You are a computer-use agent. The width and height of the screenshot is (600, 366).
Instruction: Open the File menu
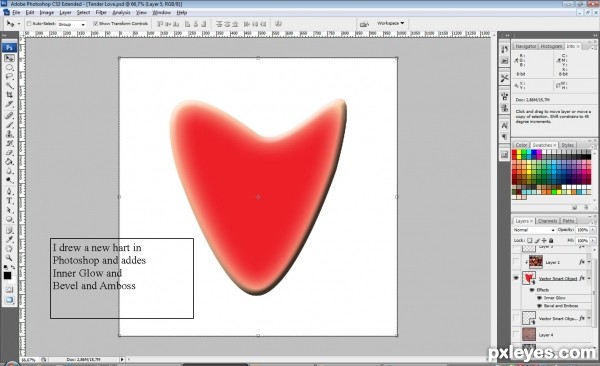[x=16, y=13]
